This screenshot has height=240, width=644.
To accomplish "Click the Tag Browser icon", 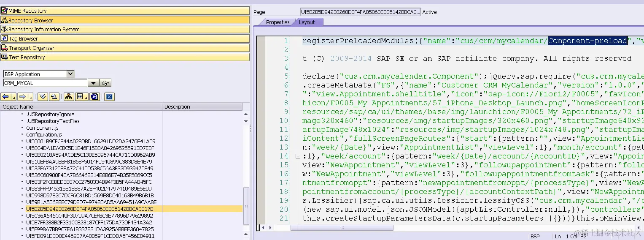I will (x=5, y=38).
